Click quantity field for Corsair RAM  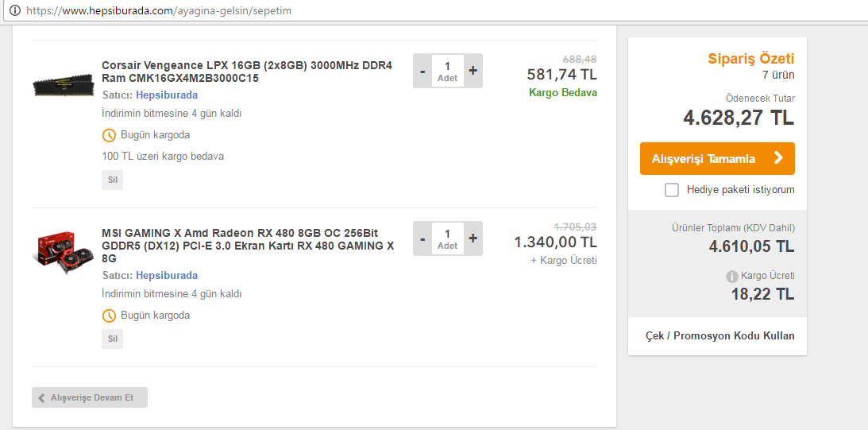tap(448, 71)
